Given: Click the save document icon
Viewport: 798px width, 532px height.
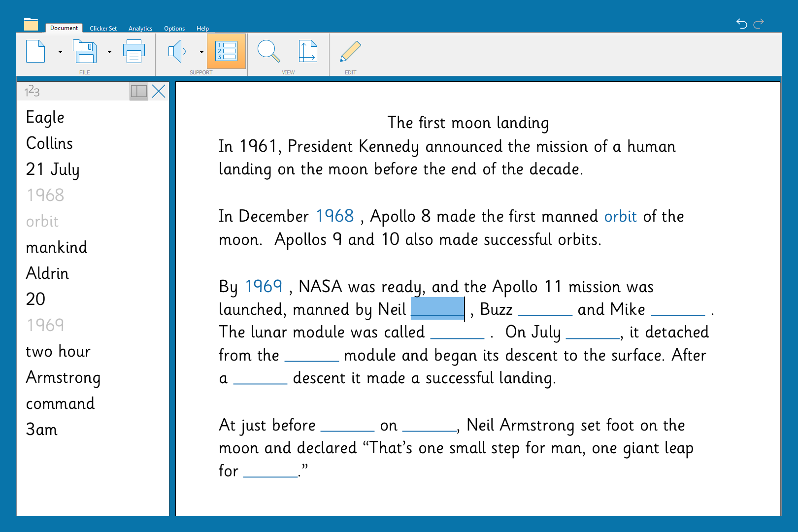Looking at the screenshot, I should [x=85, y=51].
